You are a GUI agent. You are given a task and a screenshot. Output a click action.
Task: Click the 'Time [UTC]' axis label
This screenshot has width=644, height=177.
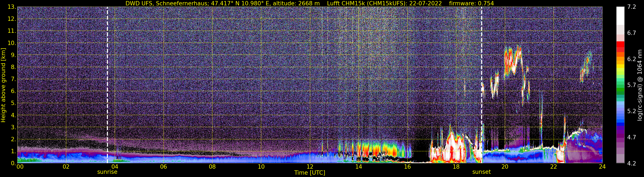[310, 172]
